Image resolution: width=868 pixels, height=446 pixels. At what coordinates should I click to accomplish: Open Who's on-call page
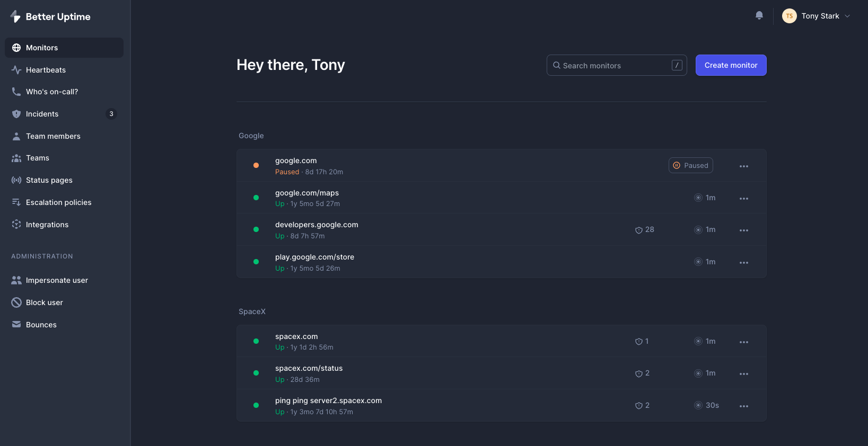tap(51, 92)
